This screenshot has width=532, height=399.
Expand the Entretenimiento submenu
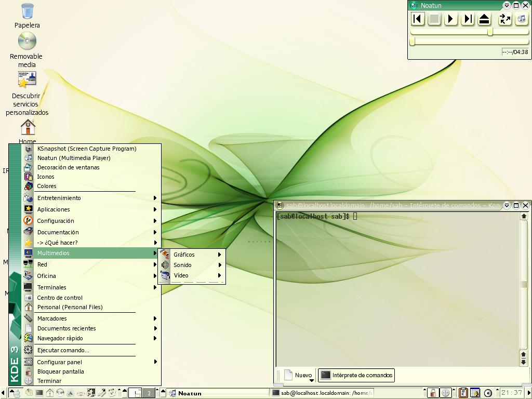tap(91, 198)
